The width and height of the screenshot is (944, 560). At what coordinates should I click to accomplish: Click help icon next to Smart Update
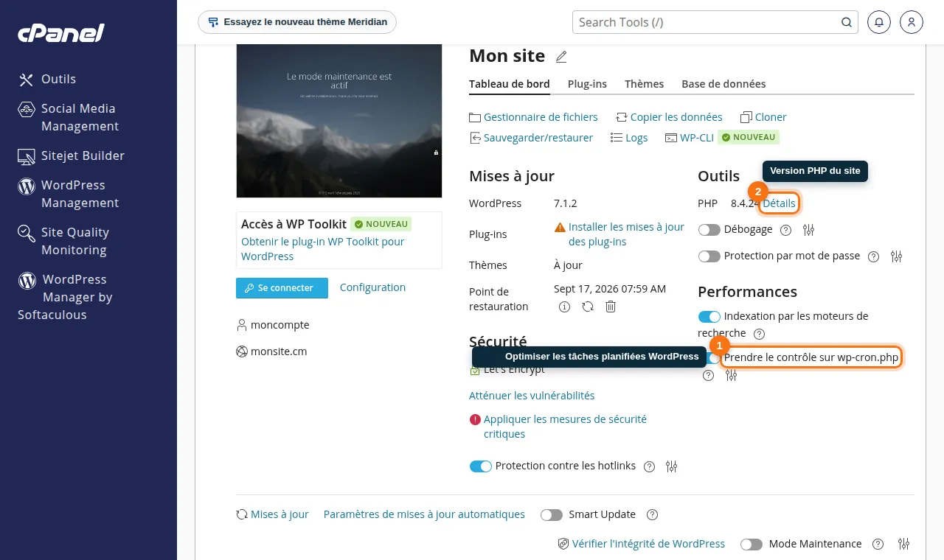[652, 515]
